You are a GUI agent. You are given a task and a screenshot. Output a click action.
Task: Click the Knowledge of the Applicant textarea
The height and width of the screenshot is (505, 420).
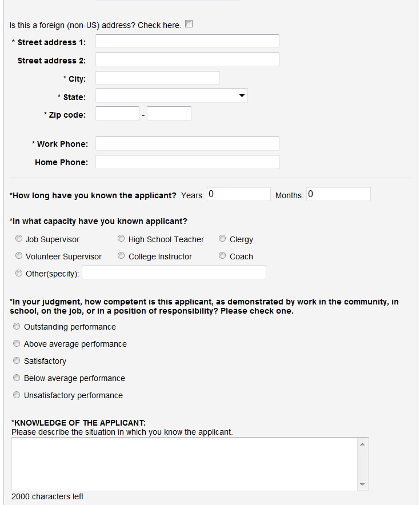[184, 464]
